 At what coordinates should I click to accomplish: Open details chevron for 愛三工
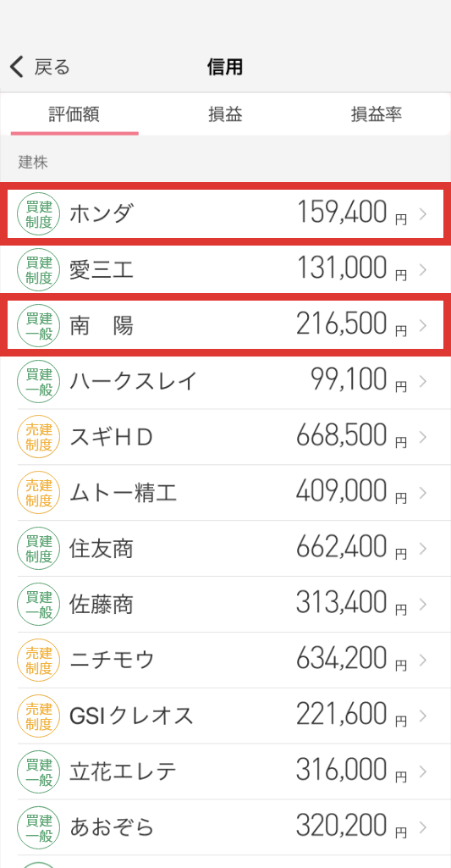click(423, 270)
